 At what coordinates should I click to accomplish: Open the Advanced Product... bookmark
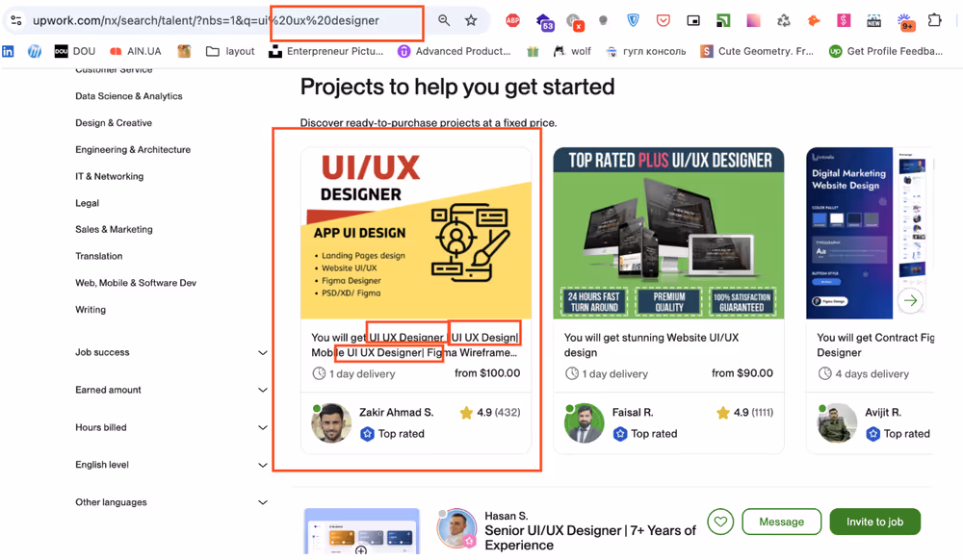(455, 52)
